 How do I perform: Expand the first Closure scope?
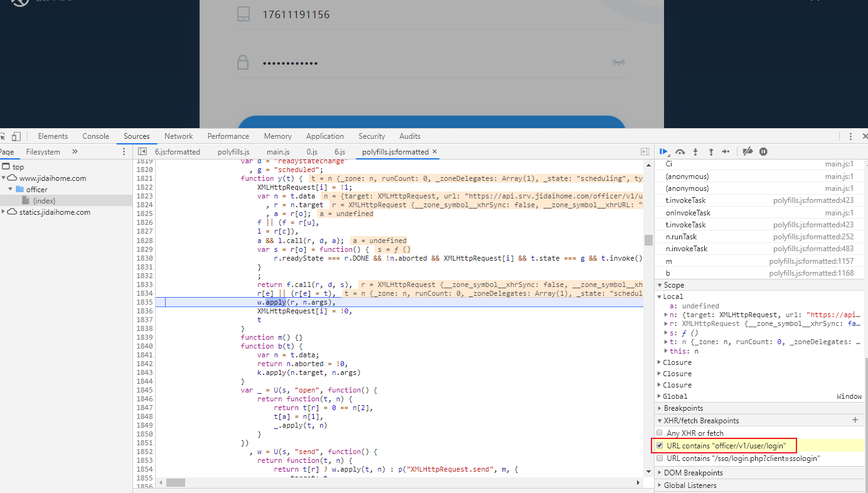pyautogui.click(x=659, y=362)
